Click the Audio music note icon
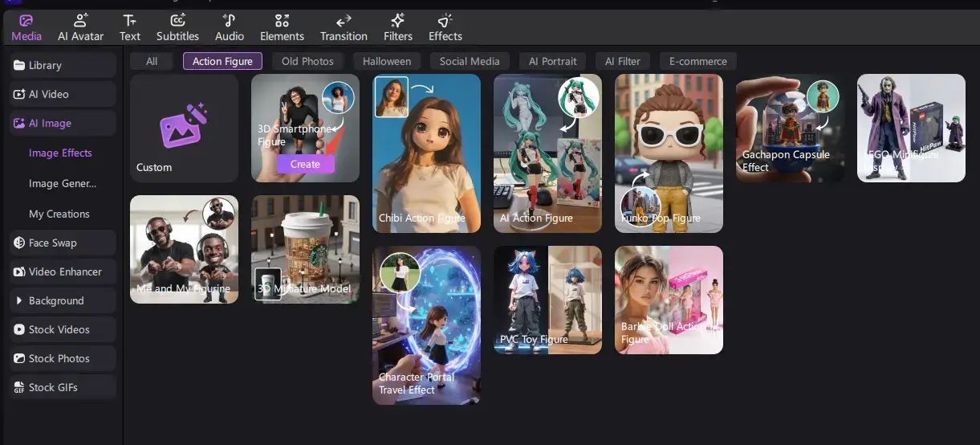This screenshot has height=445, width=980. tap(230, 22)
